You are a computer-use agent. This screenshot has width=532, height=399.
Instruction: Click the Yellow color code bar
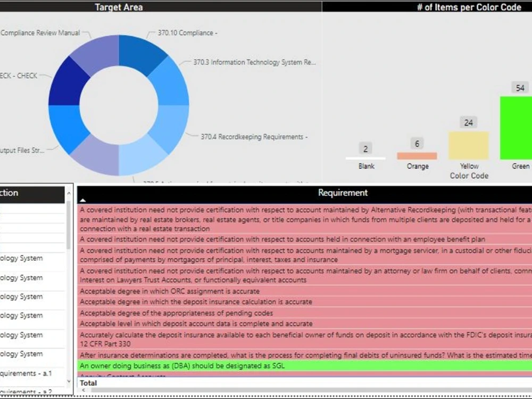[x=469, y=144]
